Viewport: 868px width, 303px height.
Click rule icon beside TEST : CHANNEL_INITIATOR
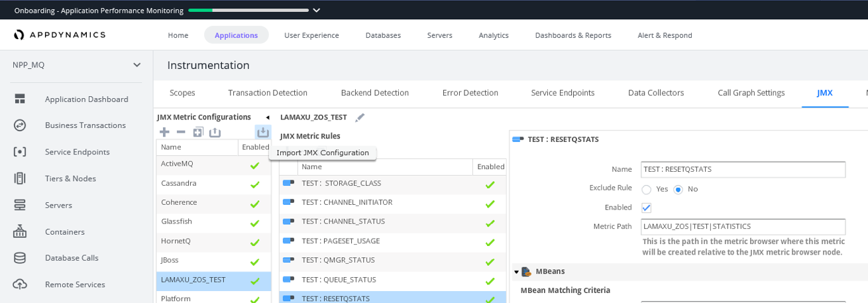pyautogui.click(x=288, y=202)
